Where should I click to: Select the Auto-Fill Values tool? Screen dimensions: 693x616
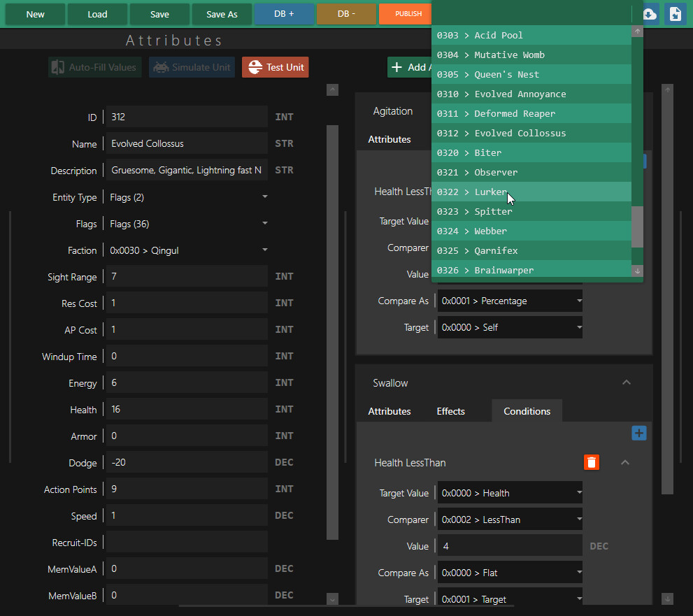coord(94,66)
